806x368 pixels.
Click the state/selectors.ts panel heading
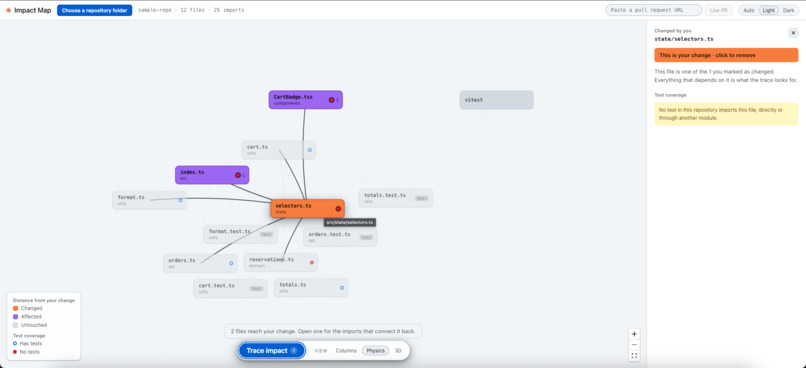pos(684,39)
